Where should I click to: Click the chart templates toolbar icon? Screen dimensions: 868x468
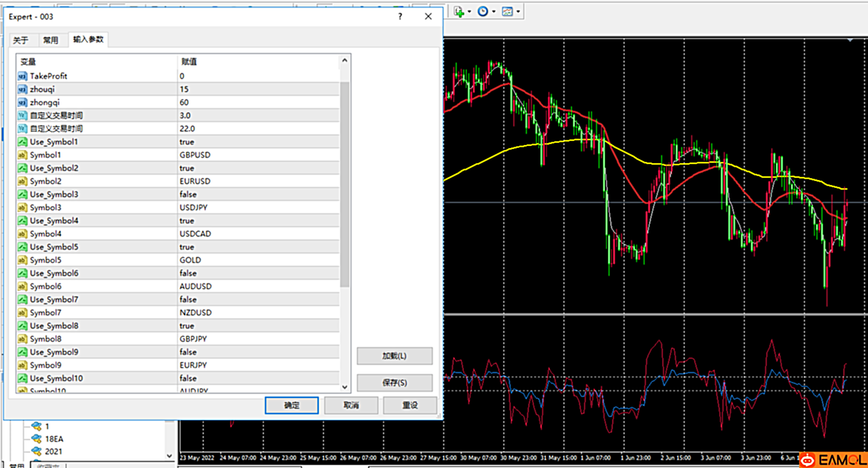pos(507,11)
